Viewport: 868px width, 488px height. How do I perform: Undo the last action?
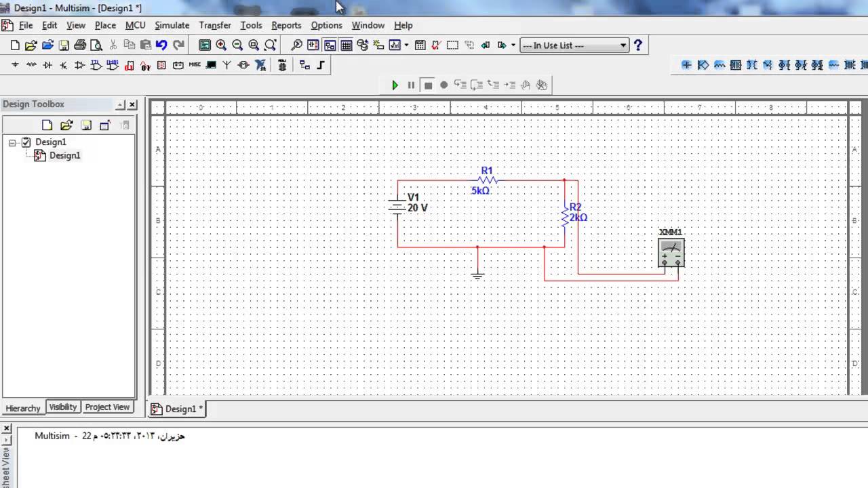pos(161,45)
